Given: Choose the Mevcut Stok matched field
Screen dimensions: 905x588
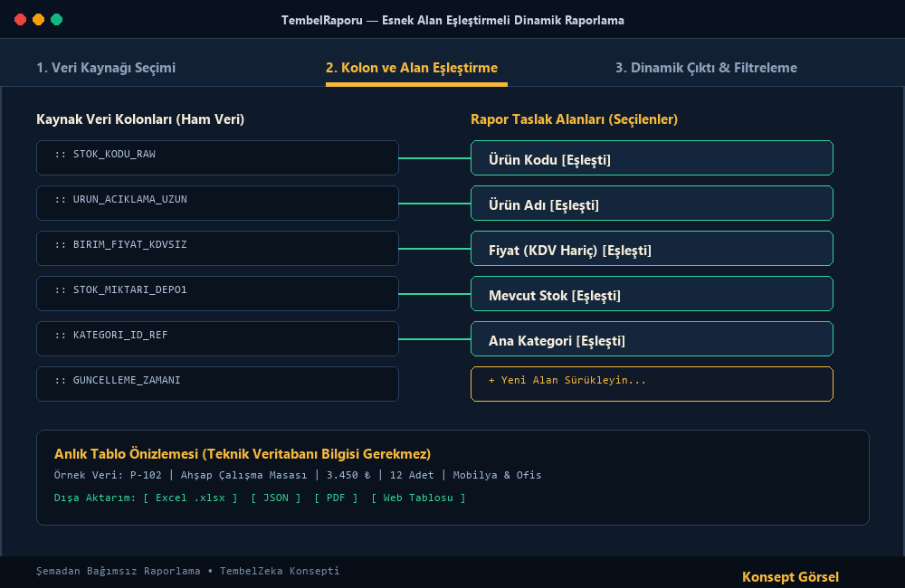Looking at the screenshot, I should 652,294.
